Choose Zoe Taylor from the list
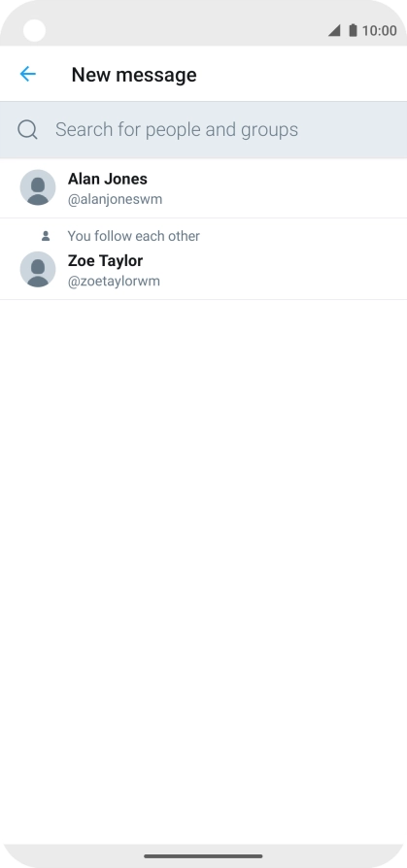Viewport: 407px width, 868px height. [203, 259]
